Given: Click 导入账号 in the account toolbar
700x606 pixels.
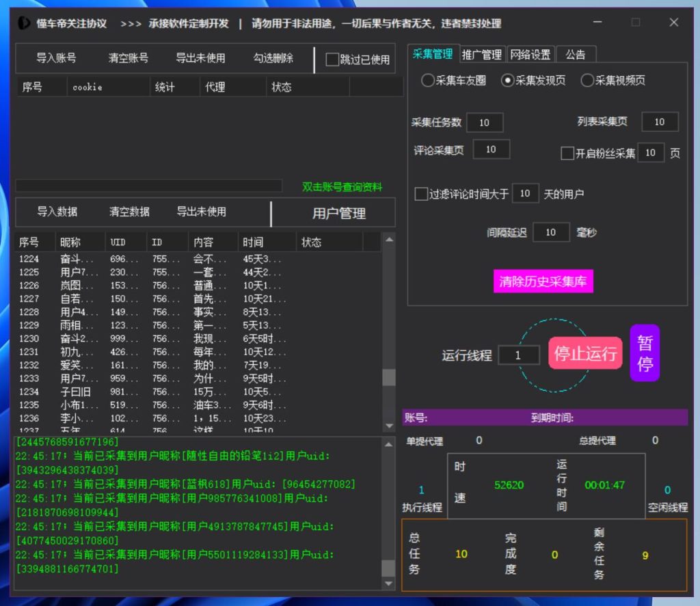Looking at the screenshot, I should (56, 59).
